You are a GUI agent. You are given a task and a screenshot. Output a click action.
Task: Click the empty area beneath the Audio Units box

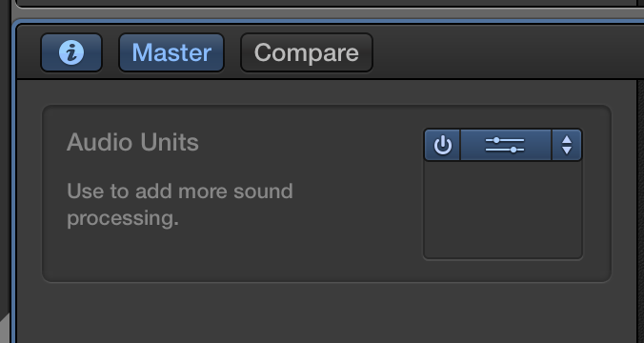[x=327, y=313]
